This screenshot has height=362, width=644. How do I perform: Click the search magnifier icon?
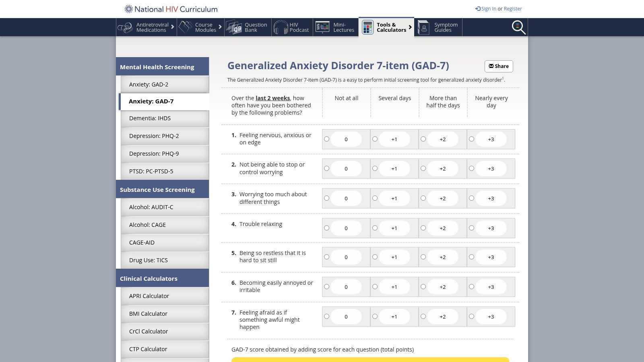[518, 27]
